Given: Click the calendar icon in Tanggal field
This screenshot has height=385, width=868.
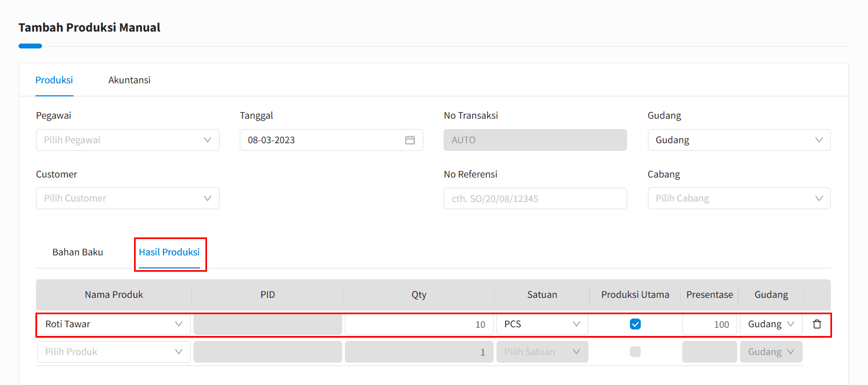Looking at the screenshot, I should (x=410, y=140).
